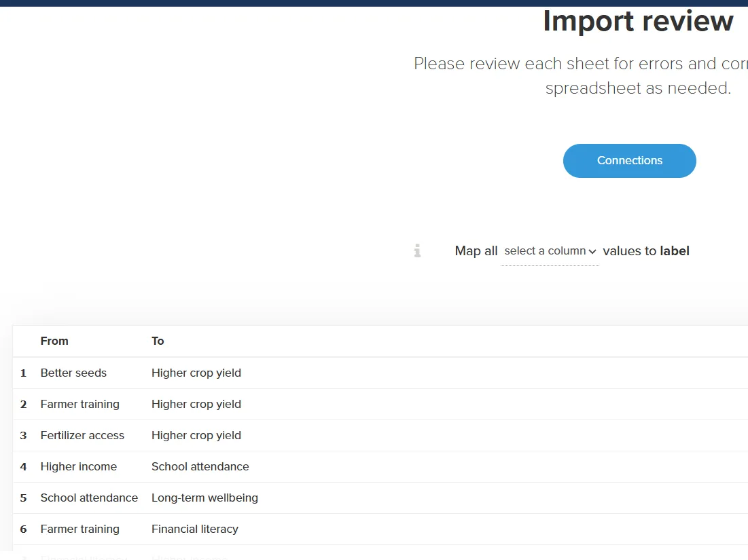
Task: Select 'Higher crop yield' in row 3
Action: pos(196,435)
